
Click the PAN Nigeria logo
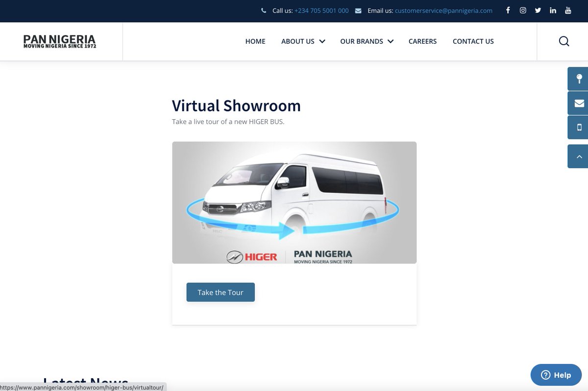pyautogui.click(x=60, y=41)
